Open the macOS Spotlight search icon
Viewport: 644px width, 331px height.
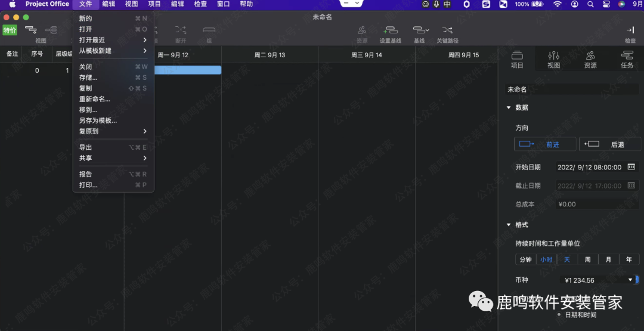[590, 4]
